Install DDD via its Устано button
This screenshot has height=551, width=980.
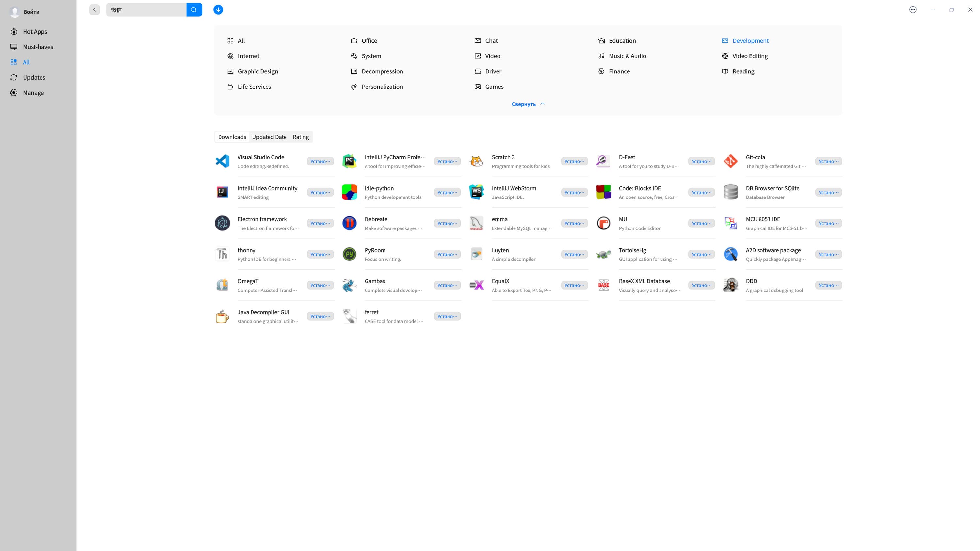tap(828, 285)
